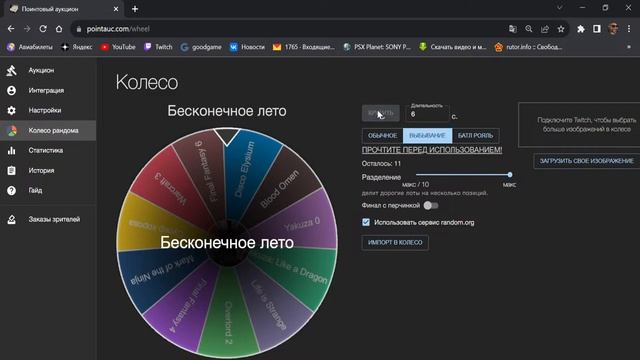Open the 1765 - Входящие mail bookmark
640x360 pixels.
click(x=304, y=47)
